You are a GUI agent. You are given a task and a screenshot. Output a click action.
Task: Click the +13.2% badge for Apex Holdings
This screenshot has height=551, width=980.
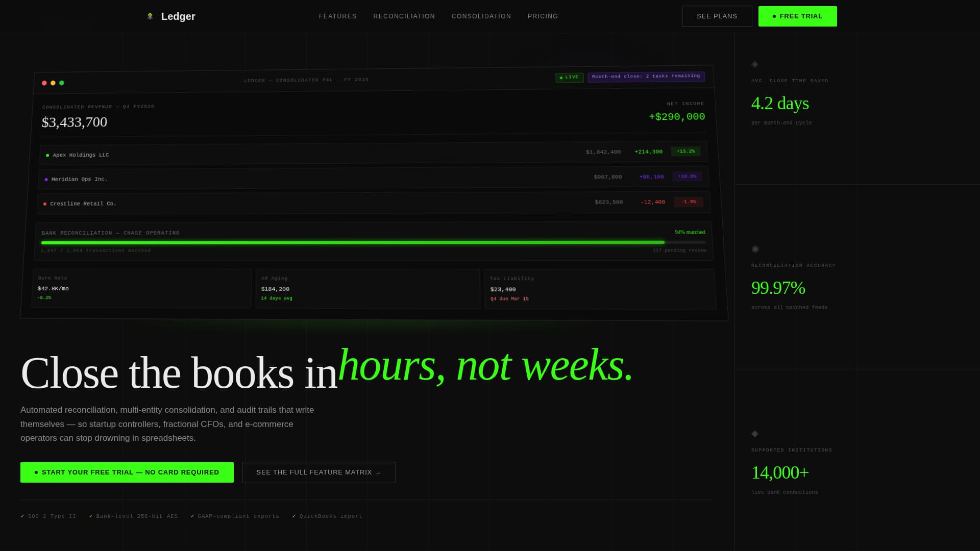coord(685,152)
